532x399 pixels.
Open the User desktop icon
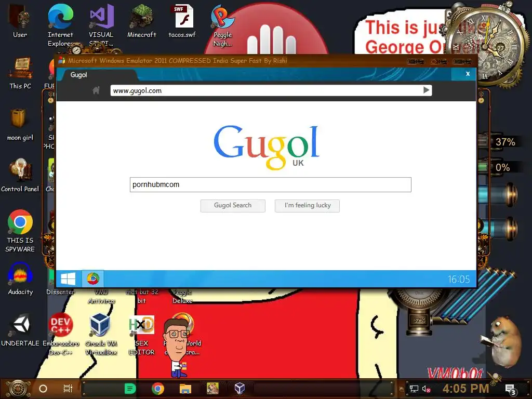pyautogui.click(x=20, y=21)
